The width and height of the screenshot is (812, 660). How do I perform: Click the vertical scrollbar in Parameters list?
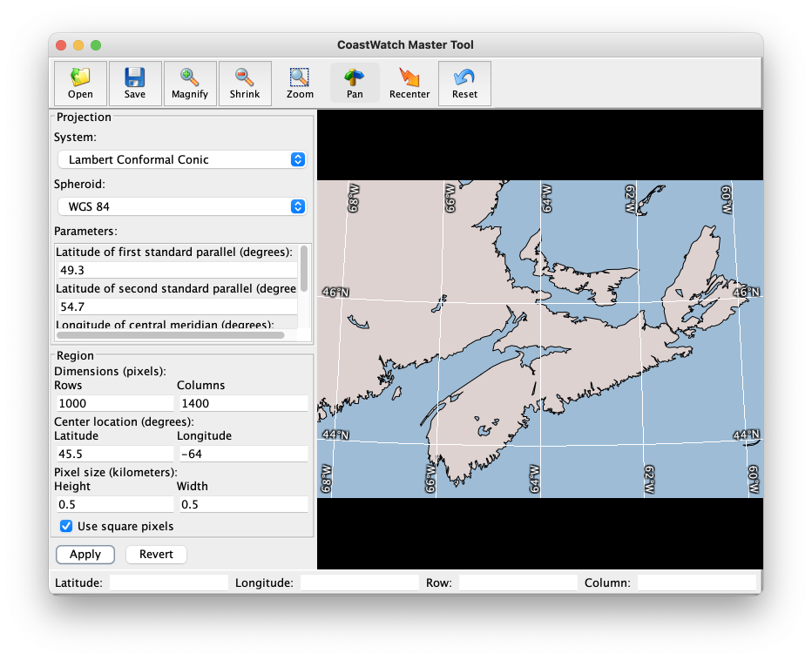tap(304, 270)
